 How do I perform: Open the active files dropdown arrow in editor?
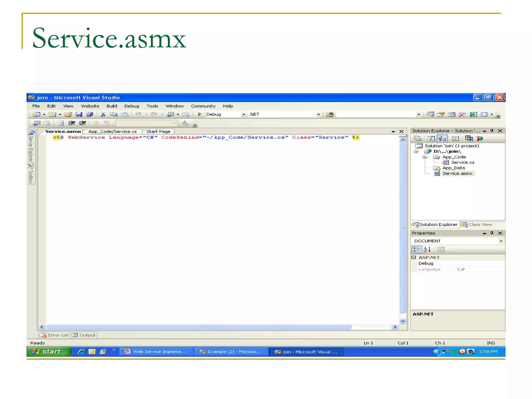point(393,132)
